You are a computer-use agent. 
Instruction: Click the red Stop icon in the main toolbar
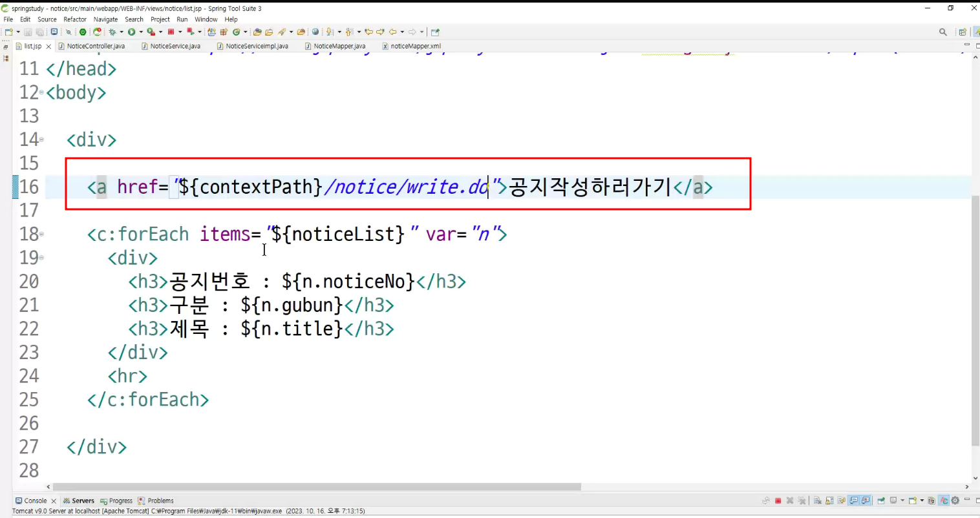click(171, 32)
